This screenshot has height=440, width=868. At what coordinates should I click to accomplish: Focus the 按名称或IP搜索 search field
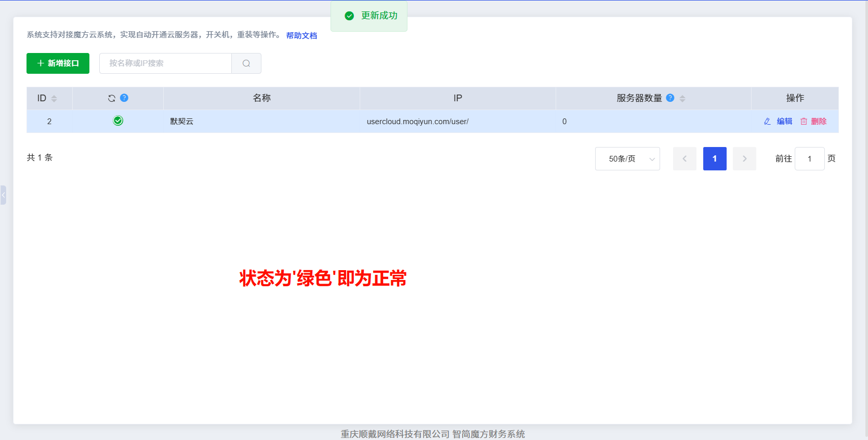tap(165, 63)
